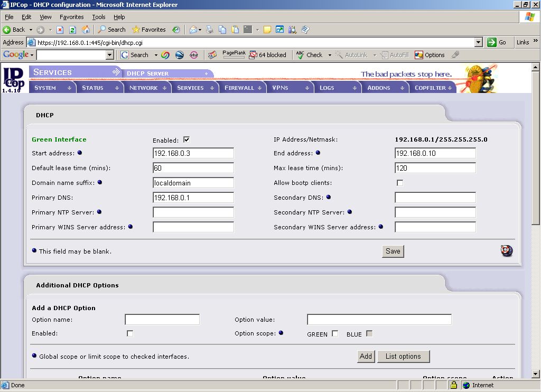Click the List options button
Image resolution: width=541 pixels, height=392 pixels.
[403, 357]
